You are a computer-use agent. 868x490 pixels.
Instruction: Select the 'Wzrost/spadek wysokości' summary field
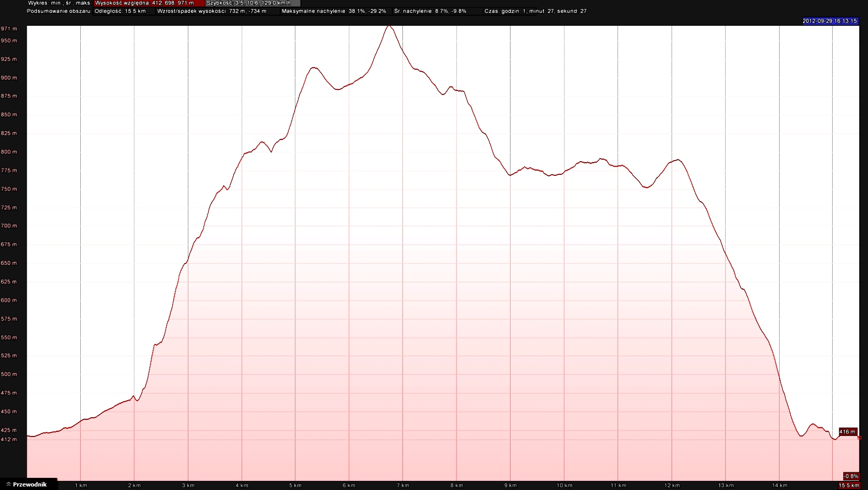(212, 11)
